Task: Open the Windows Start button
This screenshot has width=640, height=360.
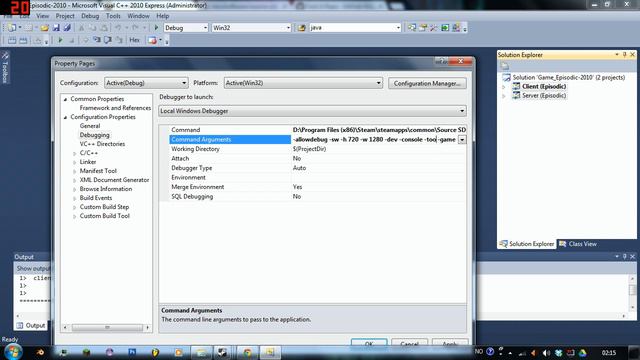Action: [x=13, y=352]
